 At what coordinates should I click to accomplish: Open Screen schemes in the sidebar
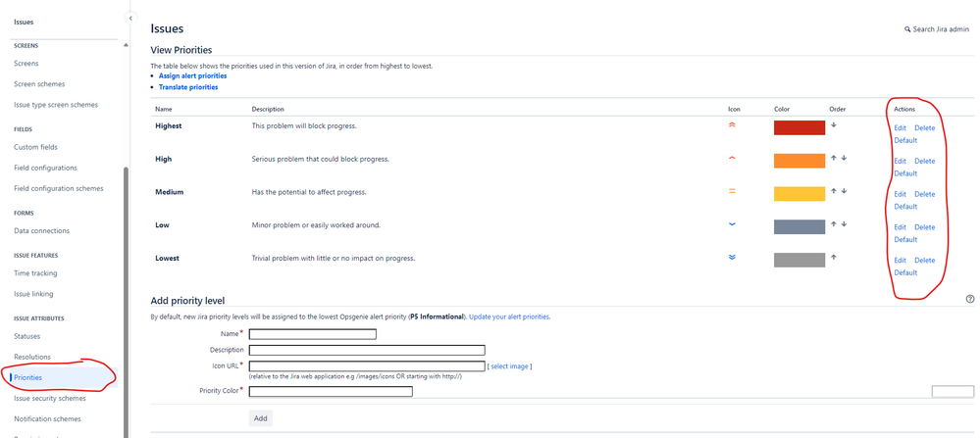coord(39,83)
